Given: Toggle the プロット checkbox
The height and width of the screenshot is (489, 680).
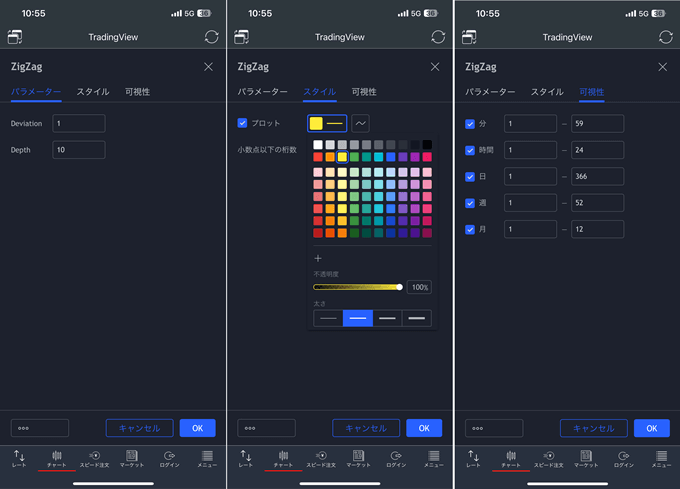Looking at the screenshot, I should tap(242, 123).
